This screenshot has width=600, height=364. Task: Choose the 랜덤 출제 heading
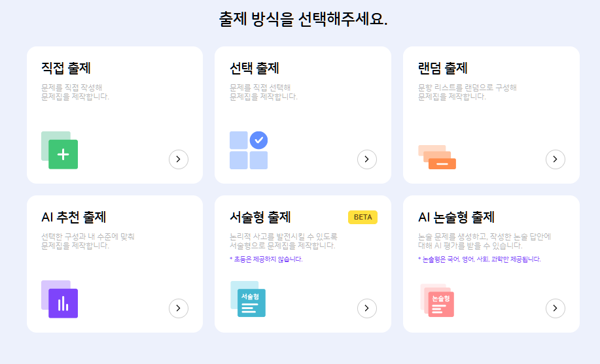point(443,69)
